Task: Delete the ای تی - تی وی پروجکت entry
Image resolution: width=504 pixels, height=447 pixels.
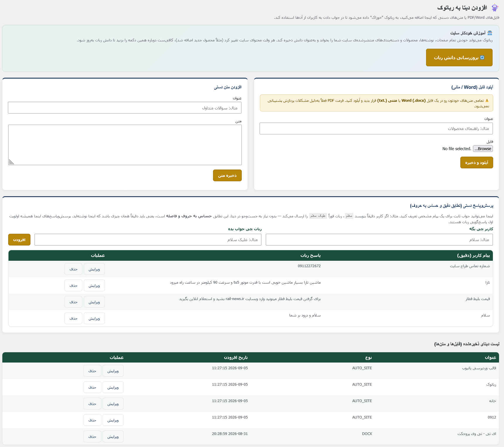Action: click(x=92, y=436)
